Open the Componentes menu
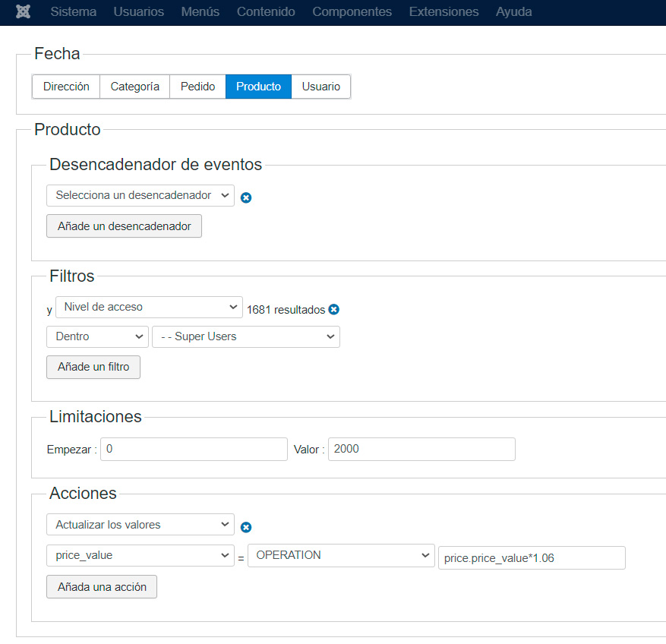Viewport: 666px width, 644px height. [x=352, y=12]
